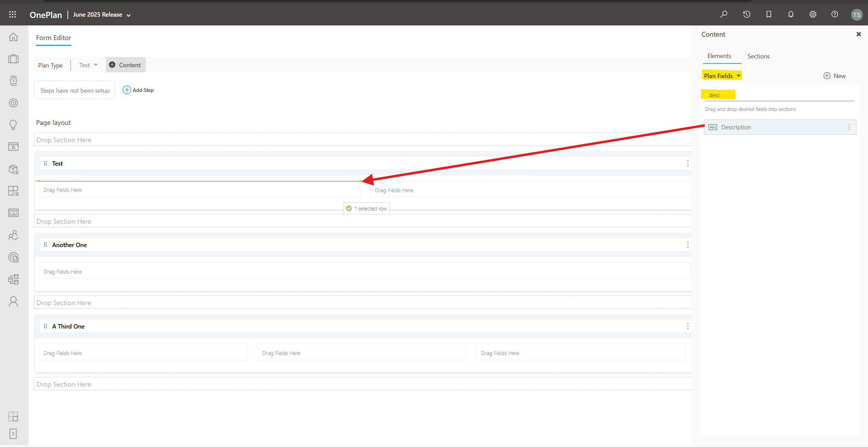Viewport: 868px width, 447px height.
Task: Open the Test section options menu
Action: pyautogui.click(x=688, y=163)
